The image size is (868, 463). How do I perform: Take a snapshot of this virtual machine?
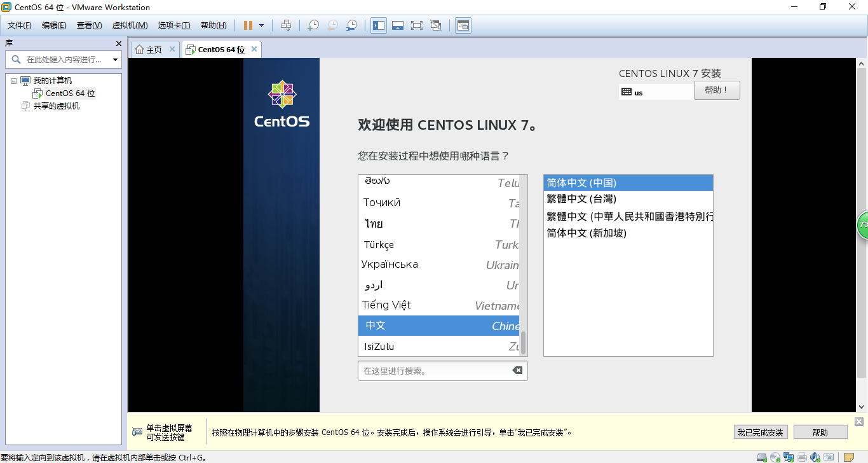coord(313,25)
